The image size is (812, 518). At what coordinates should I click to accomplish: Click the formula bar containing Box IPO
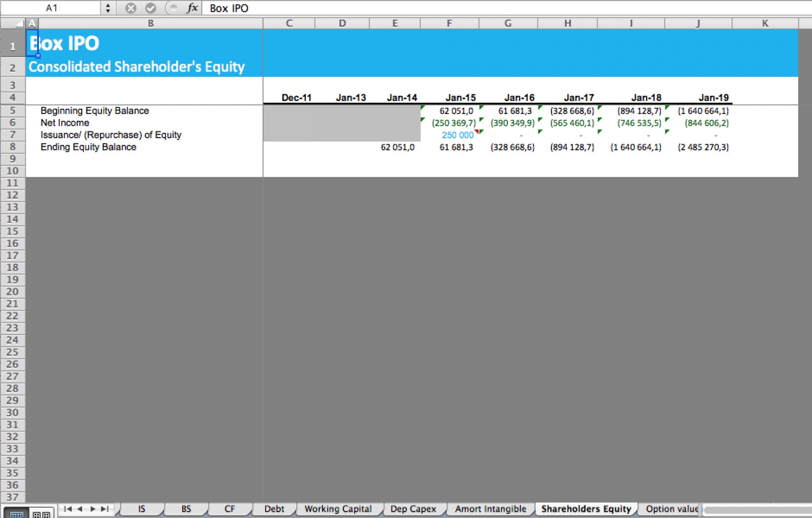[x=507, y=8]
